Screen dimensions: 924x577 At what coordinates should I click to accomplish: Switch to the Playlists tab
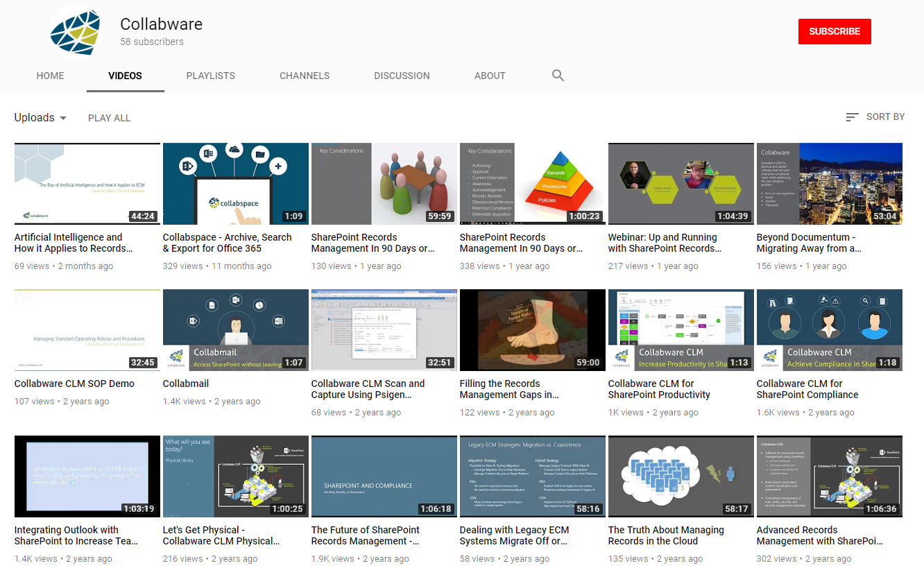click(x=211, y=76)
